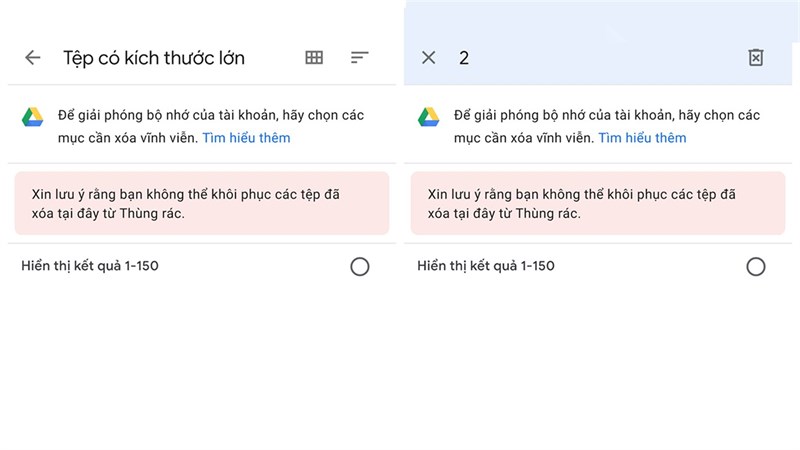Click Hiển thị kết quả 1-150 in selection screen

(x=486, y=266)
